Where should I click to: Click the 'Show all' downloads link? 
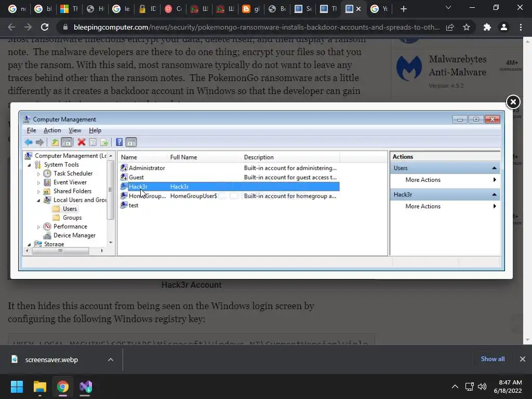[x=493, y=359]
